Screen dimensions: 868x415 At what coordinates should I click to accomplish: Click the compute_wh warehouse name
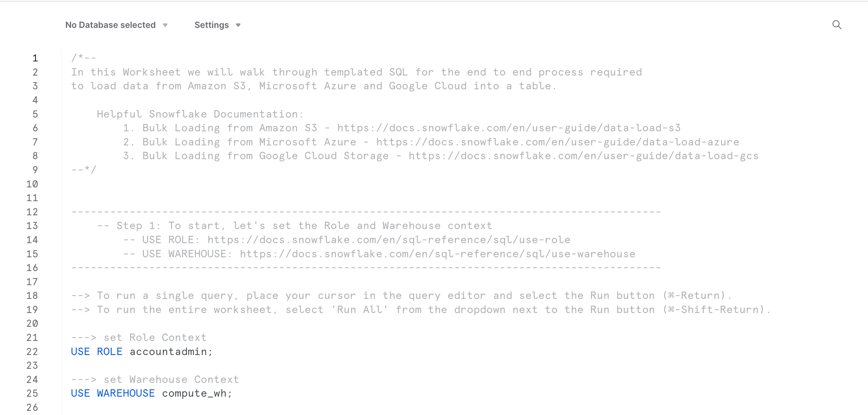point(194,393)
